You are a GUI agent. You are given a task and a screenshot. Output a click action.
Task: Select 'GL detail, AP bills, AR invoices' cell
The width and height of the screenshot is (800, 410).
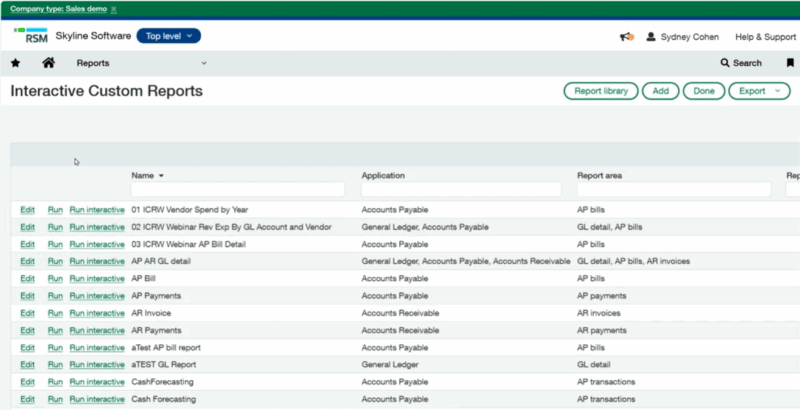coord(633,261)
